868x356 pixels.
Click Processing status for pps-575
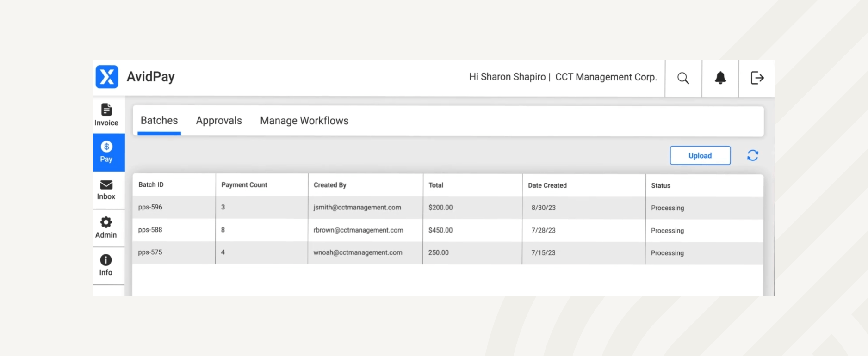point(667,253)
